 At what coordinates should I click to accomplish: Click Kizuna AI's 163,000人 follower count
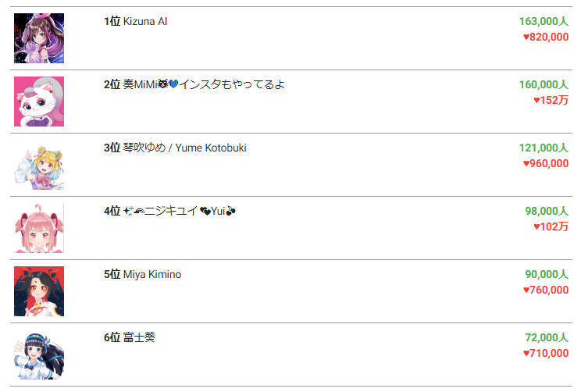[x=544, y=21]
